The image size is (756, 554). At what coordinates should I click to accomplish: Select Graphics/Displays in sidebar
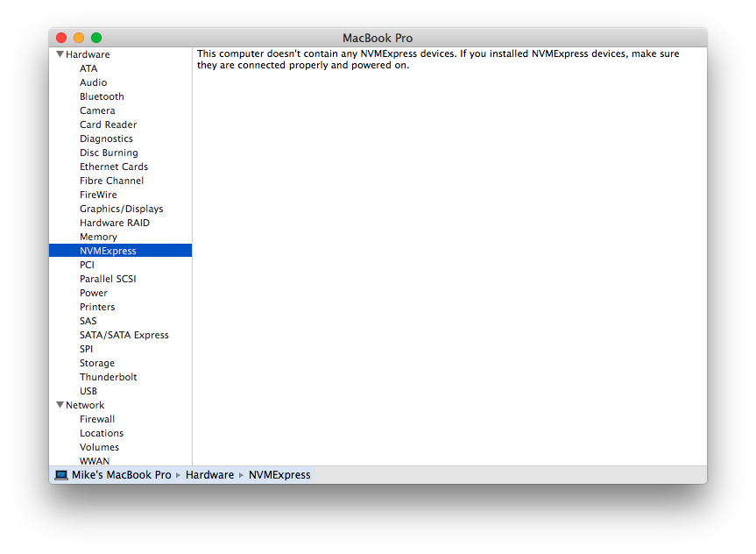[x=121, y=209]
